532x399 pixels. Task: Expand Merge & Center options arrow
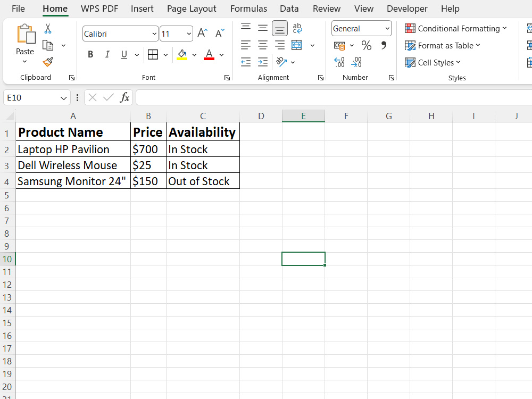point(312,45)
